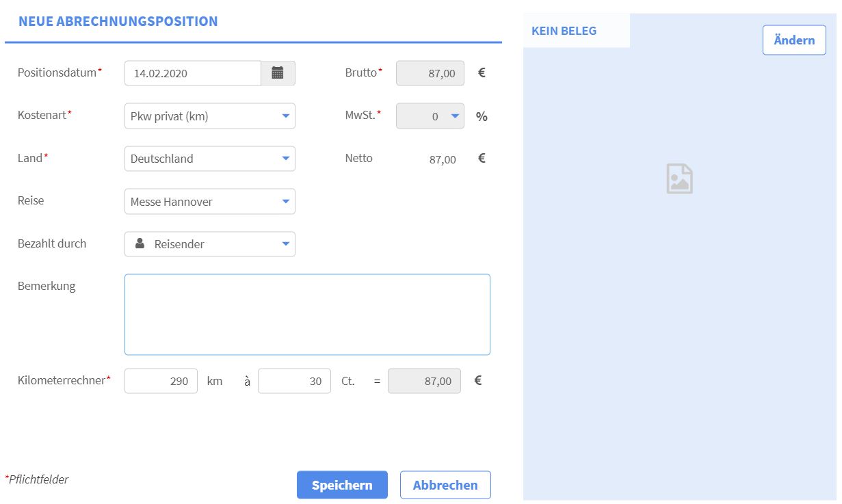The width and height of the screenshot is (842, 504).
Task: Click the dropdown arrow on Land field
Action: [x=286, y=158]
